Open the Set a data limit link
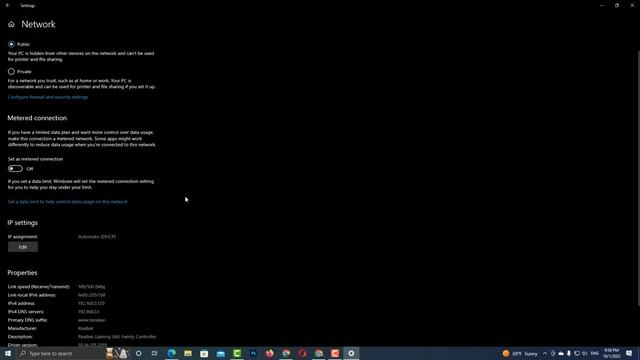Screen dimensions: 640x360 (67, 202)
